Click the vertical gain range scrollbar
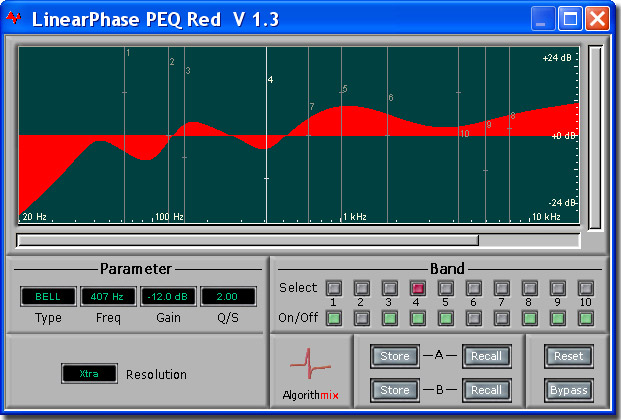621x420 pixels. tap(595, 137)
